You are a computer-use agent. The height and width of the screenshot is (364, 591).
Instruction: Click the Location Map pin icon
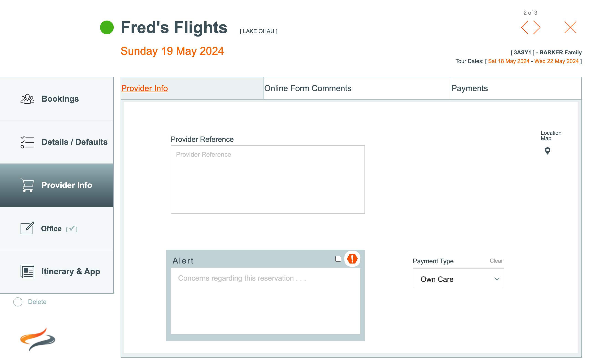click(x=547, y=151)
